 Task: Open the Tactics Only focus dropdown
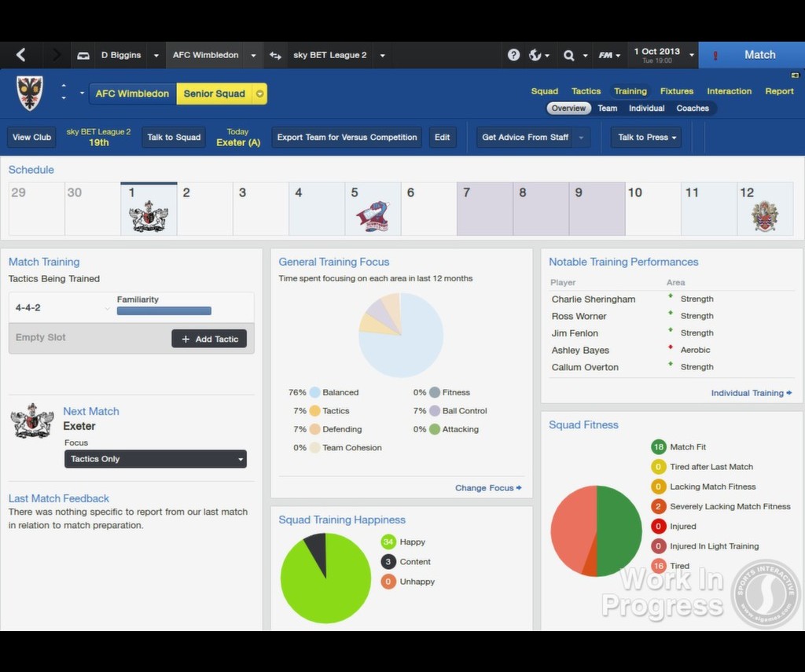[x=155, y=459]
